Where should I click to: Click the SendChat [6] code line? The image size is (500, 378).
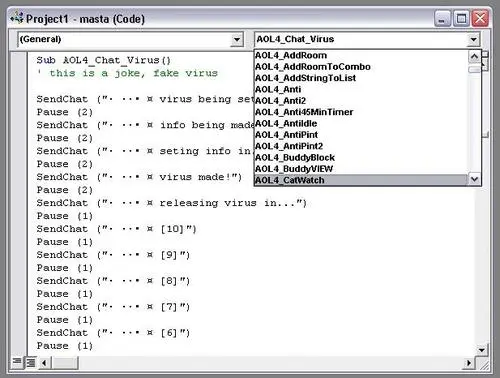113,333
